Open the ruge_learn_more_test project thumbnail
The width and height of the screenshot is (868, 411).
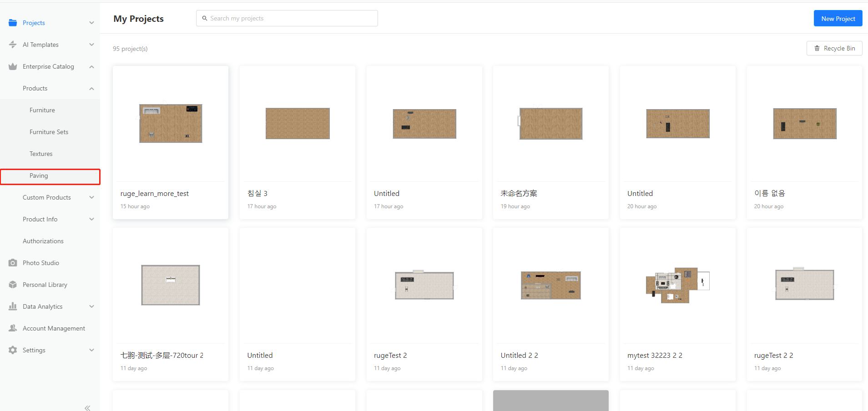171,124
